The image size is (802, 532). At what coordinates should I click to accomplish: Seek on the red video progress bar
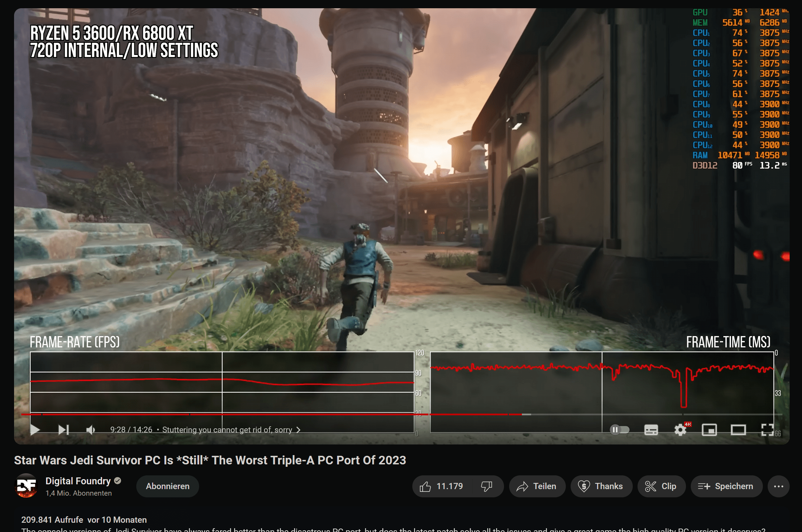pos(402,414)
